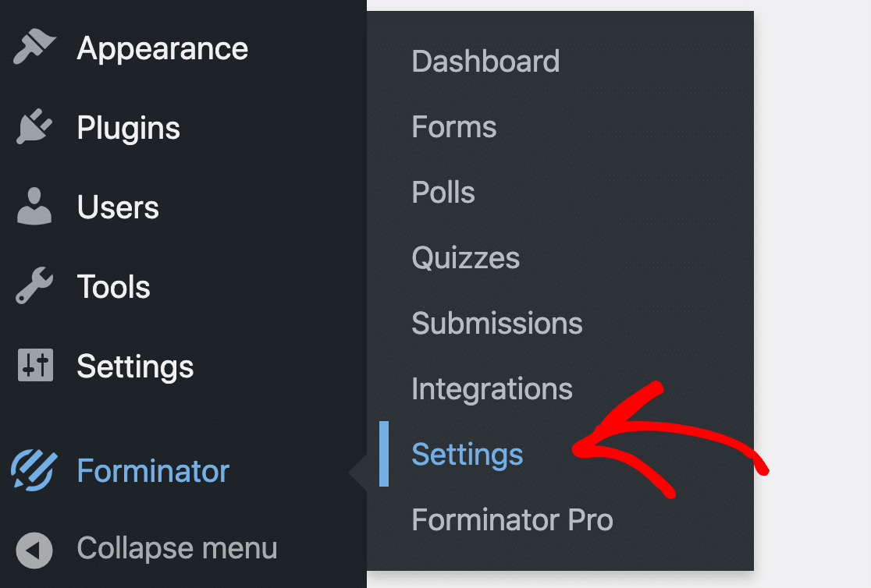This screenshot has height=588, width=871.
Task: Click the Collapse menu arrow icon
Action: point(33,548)
